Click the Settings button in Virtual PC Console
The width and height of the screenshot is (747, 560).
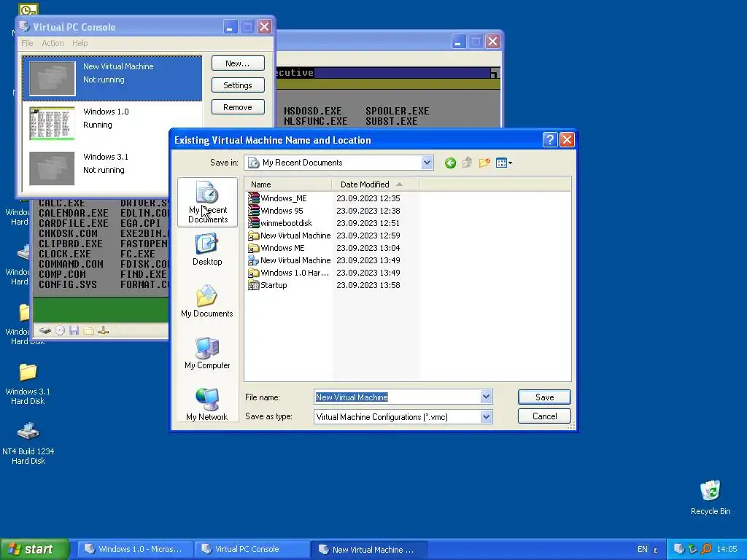[238, 85]
